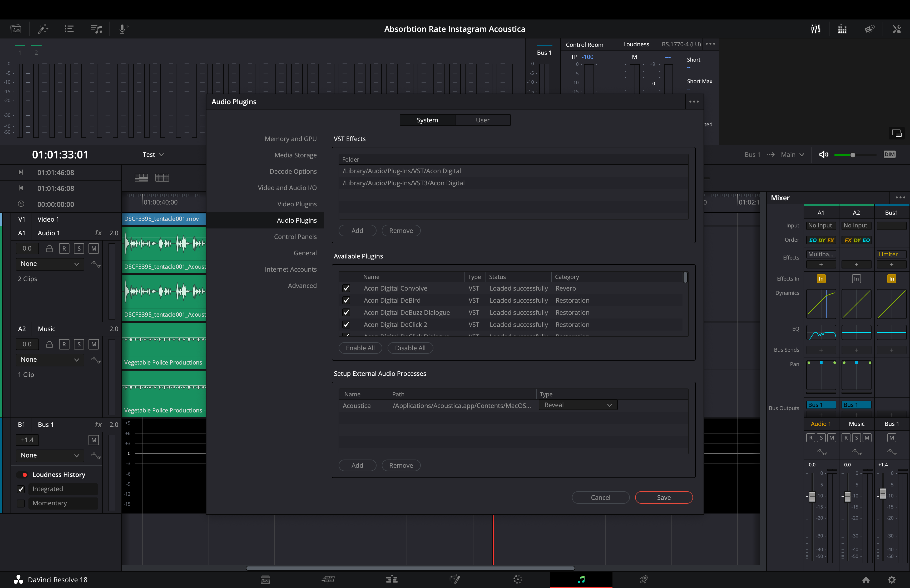
Task: Open the Main monitor output dropdown
Action: (792, 155)
